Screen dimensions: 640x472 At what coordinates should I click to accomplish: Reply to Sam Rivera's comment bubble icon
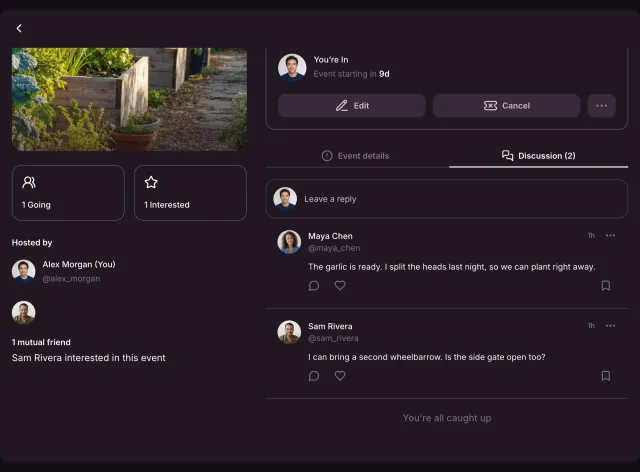tap(314, 376)
